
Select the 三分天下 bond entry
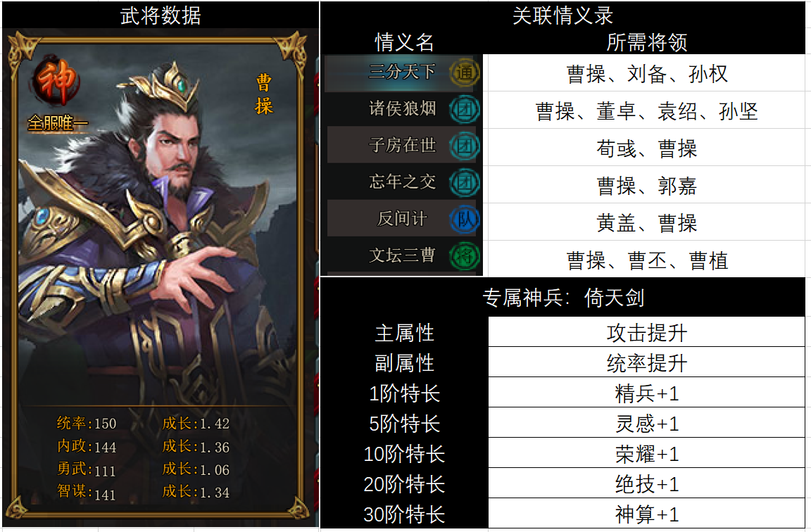(x=403, y=72)
